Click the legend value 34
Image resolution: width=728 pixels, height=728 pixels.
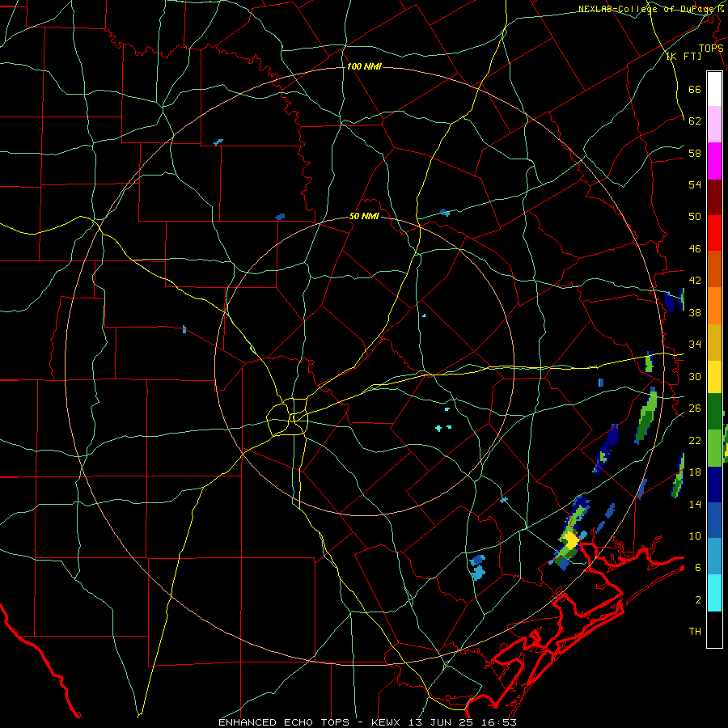[695, 345]
